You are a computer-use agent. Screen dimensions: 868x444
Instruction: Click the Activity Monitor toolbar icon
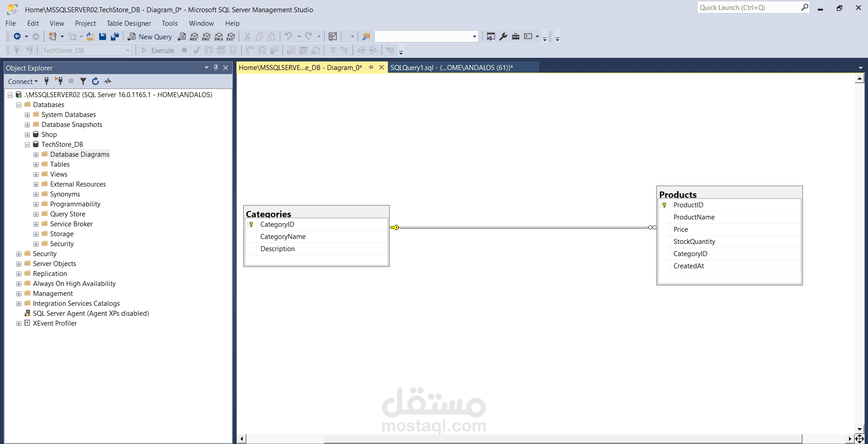point(333,37)
